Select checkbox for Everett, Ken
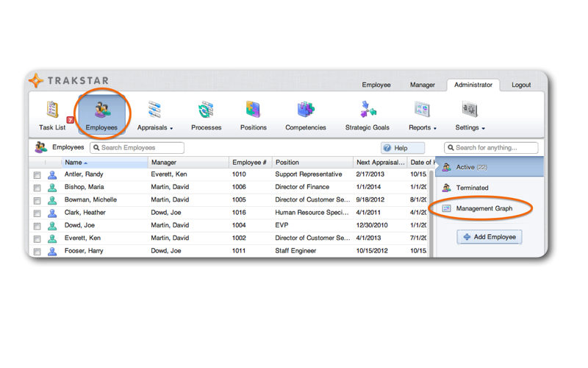Viewport: 588px width, 368px height. [37, 239]
